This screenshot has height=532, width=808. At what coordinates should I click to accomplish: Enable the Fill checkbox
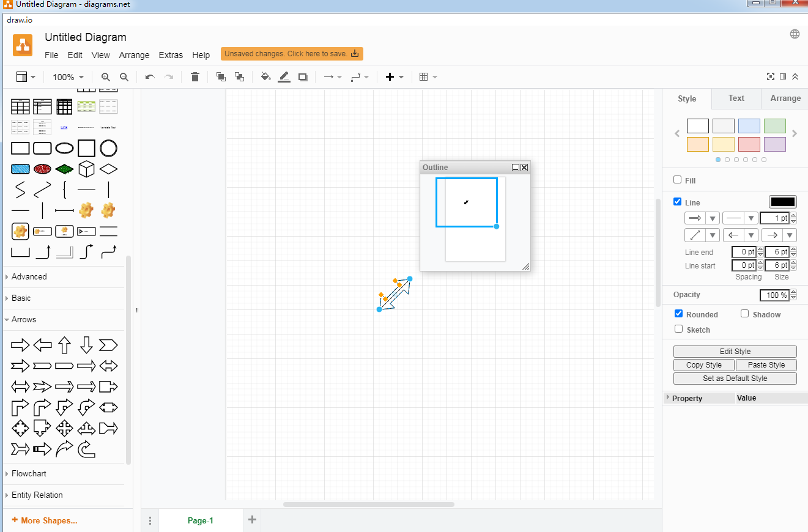coord(678,180)
